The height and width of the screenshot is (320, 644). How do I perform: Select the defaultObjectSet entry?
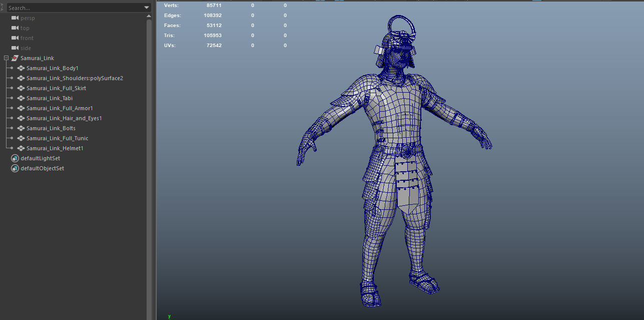42,168
